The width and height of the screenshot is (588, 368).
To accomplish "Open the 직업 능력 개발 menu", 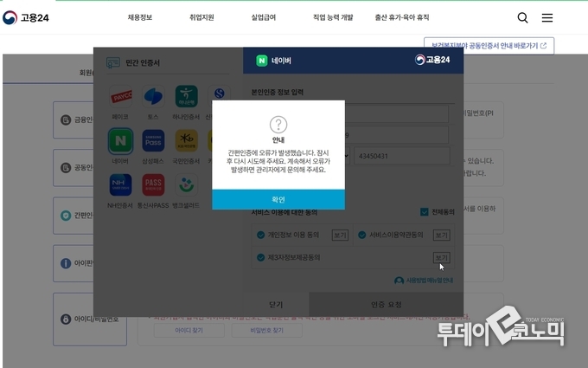I will 333,17.
